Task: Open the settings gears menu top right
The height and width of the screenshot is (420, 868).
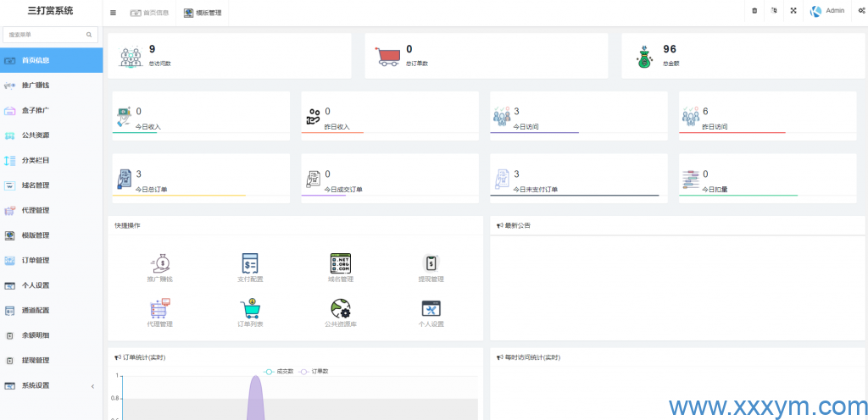Action: point(861,11)
